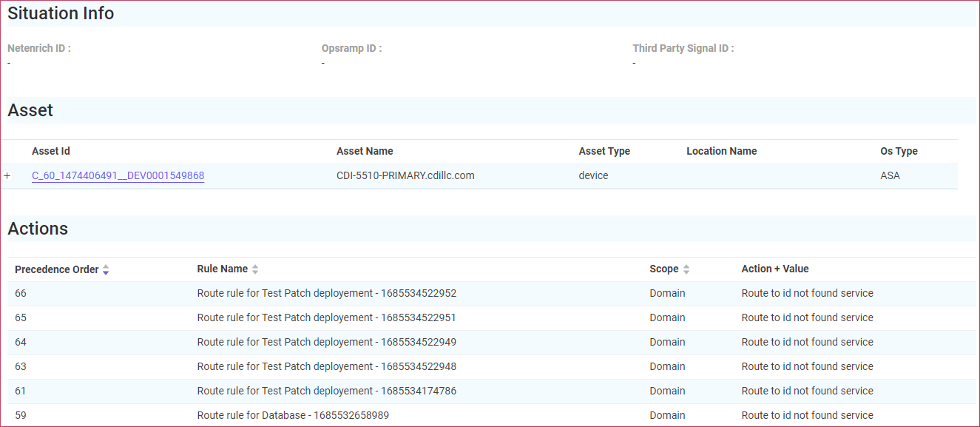Click the Asset Id column header
Image resolution: width=980 pixels, height=427 pixels.
51,151
